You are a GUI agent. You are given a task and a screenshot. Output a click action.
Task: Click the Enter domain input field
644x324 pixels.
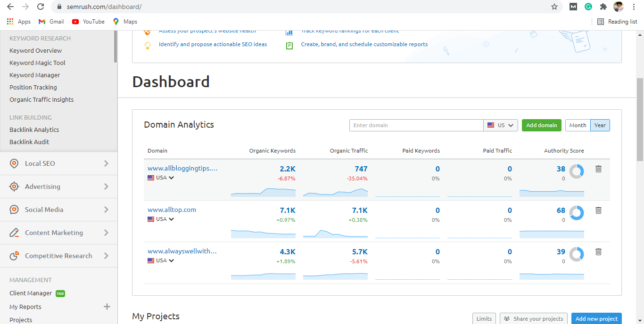(x=416, y=125)
